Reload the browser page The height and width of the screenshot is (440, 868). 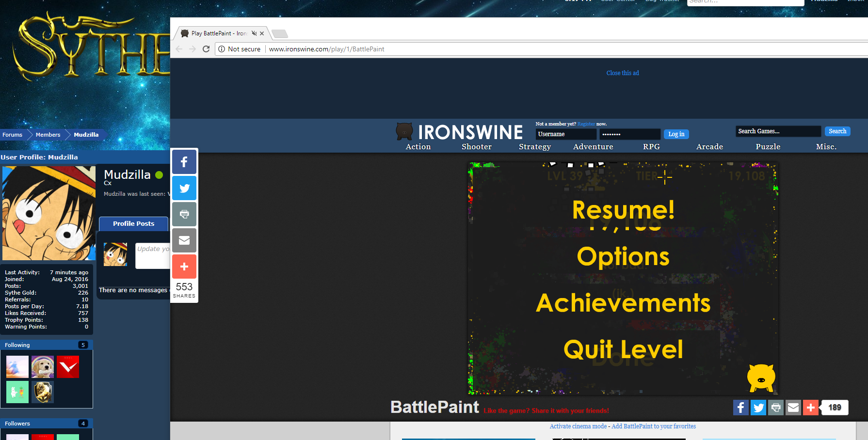click(206, 49)
